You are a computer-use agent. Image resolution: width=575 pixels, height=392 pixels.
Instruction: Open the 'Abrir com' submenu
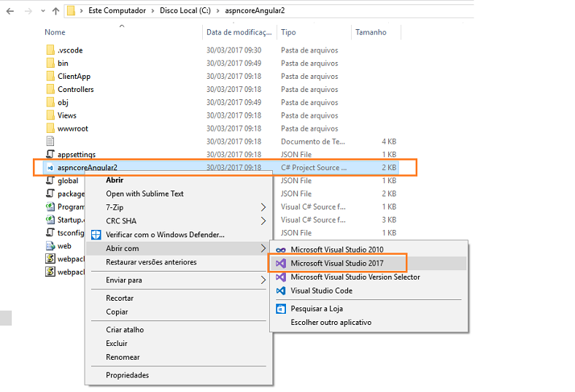coord(179,248)
